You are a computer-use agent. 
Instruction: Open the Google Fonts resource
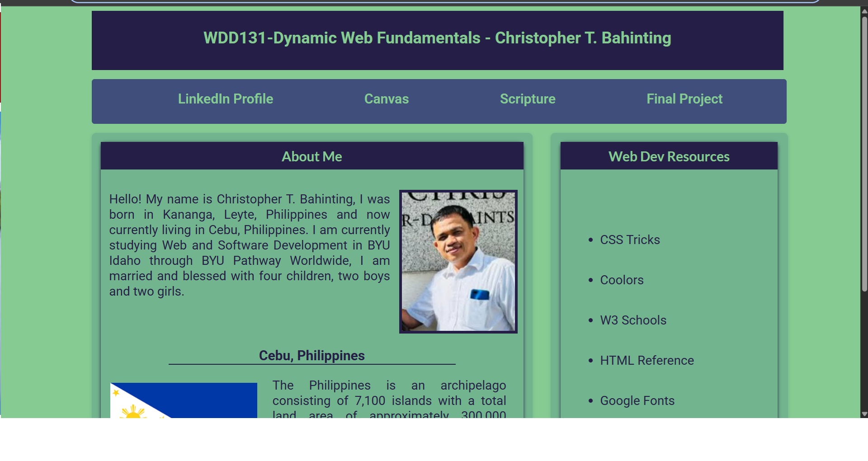tap(637, 400)
